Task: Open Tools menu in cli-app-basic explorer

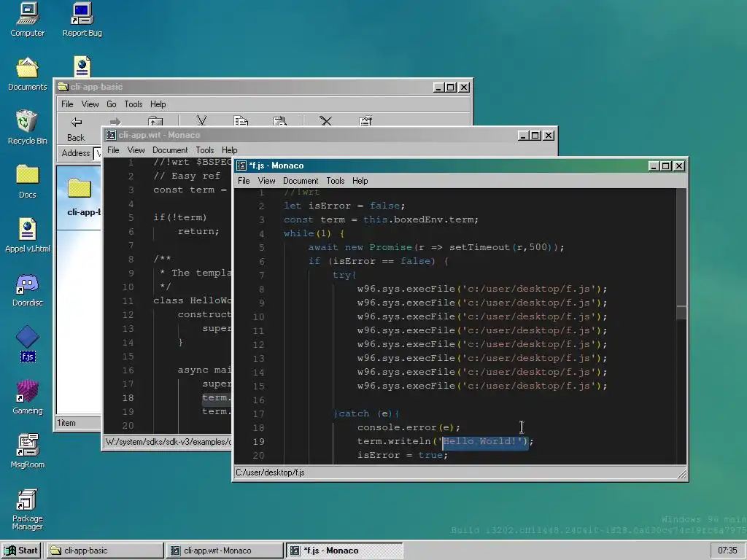Action: tap(133, 104)
